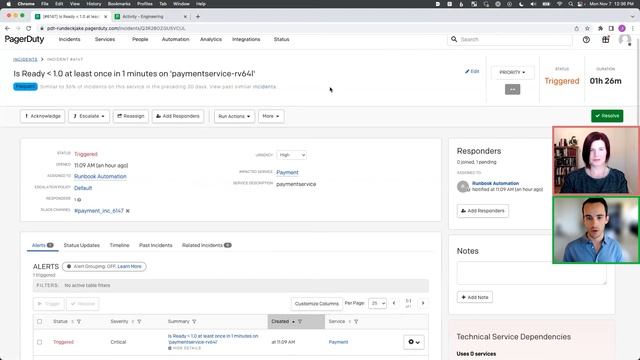The image size is (640, 360).
Task: Click the PagerDuty logo
Action: (24, 39)
